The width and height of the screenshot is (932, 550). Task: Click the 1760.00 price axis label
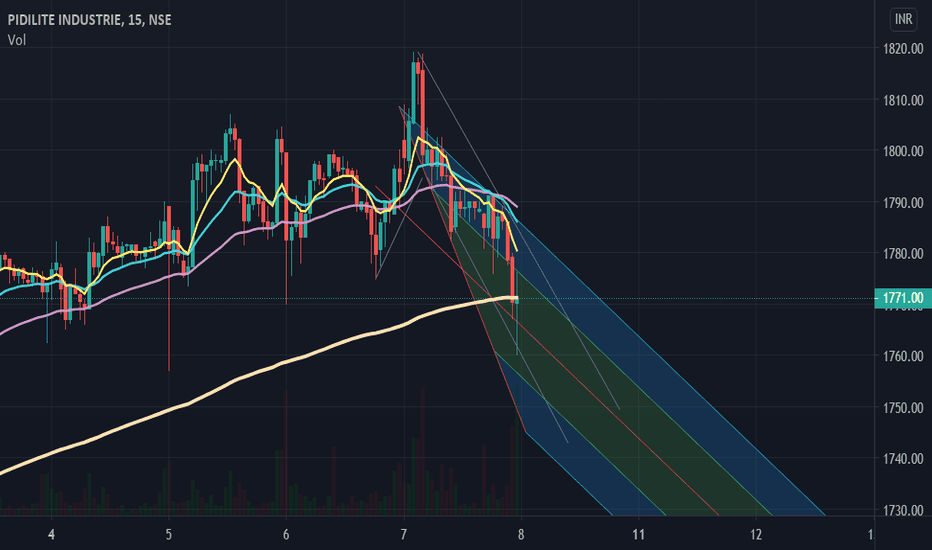903,356
